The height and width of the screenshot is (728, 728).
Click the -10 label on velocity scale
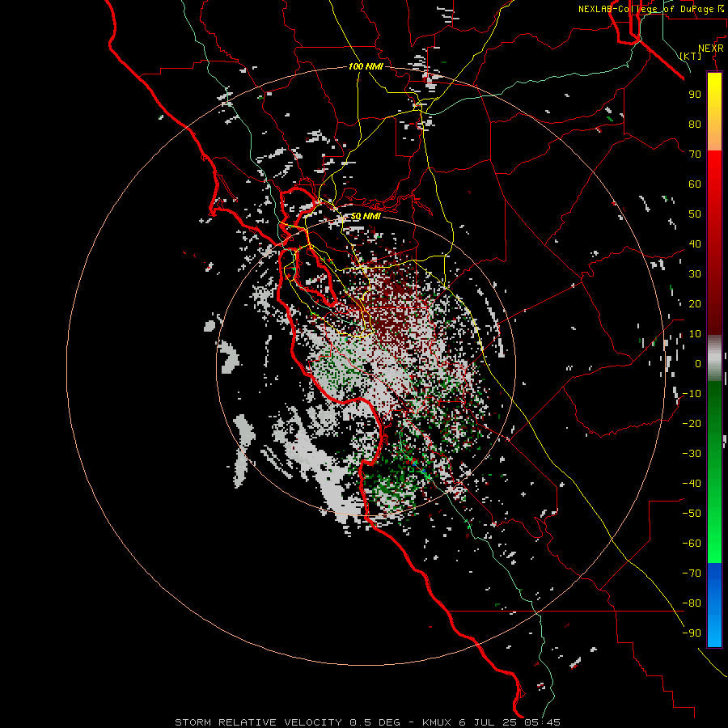point(692,394)
